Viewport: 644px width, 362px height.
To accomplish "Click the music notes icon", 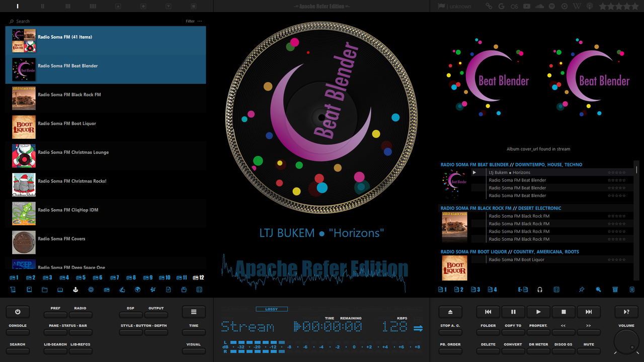I will [x=153, y=290].
